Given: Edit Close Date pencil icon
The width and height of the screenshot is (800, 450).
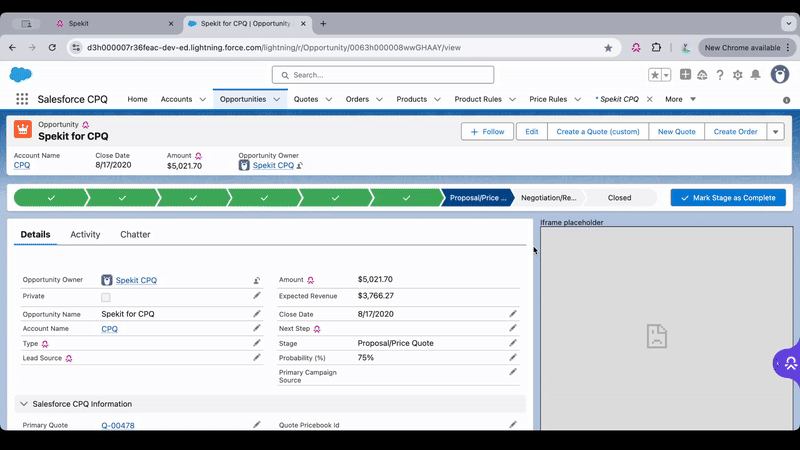Looking at the screenshot, I should 513,314.
